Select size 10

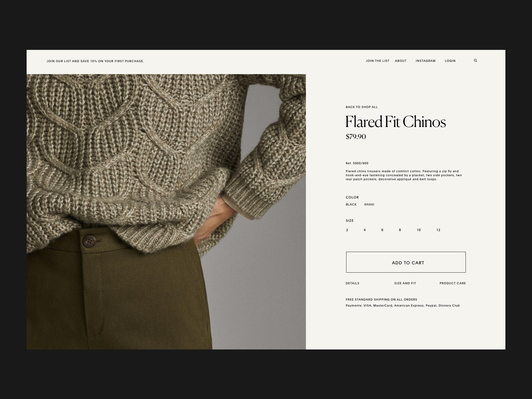point(419,230)
